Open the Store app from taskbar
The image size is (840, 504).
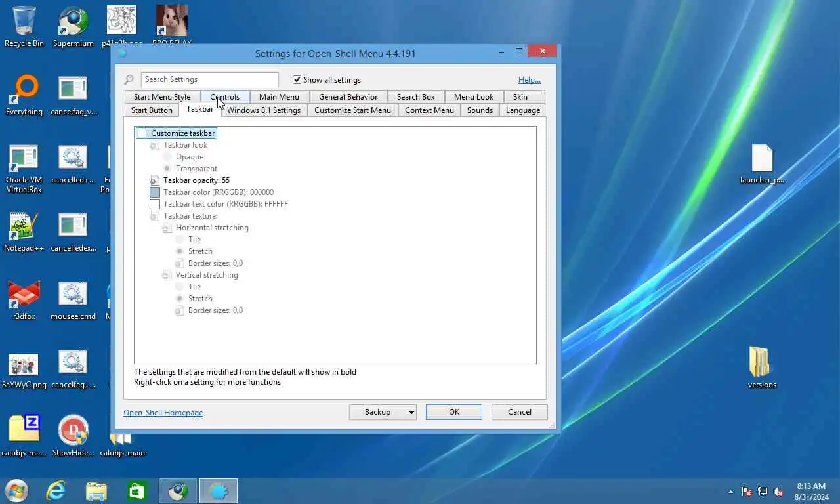click(x=137, y=491)
